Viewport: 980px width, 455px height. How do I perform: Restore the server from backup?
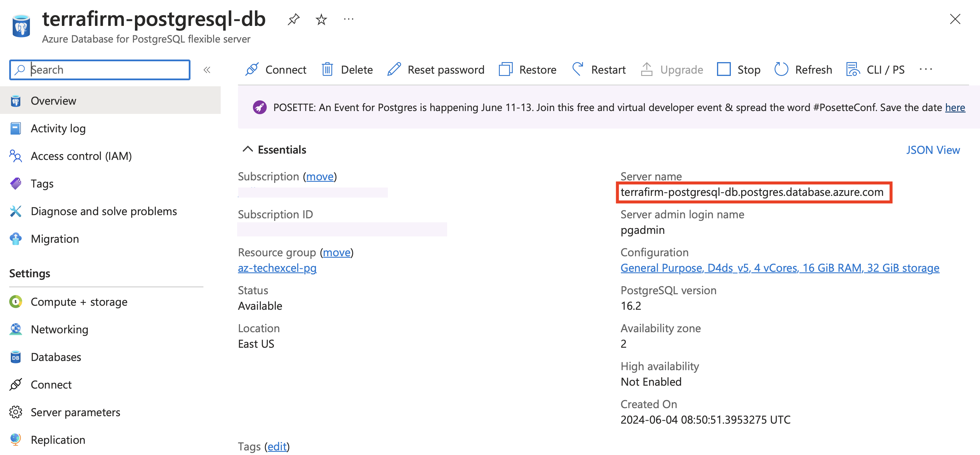527,70
